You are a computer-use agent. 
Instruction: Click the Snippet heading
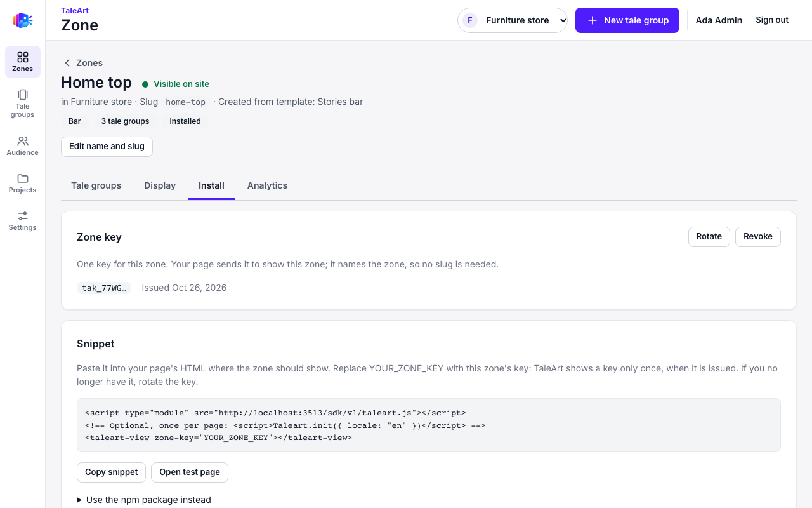(x=96, y=344)
